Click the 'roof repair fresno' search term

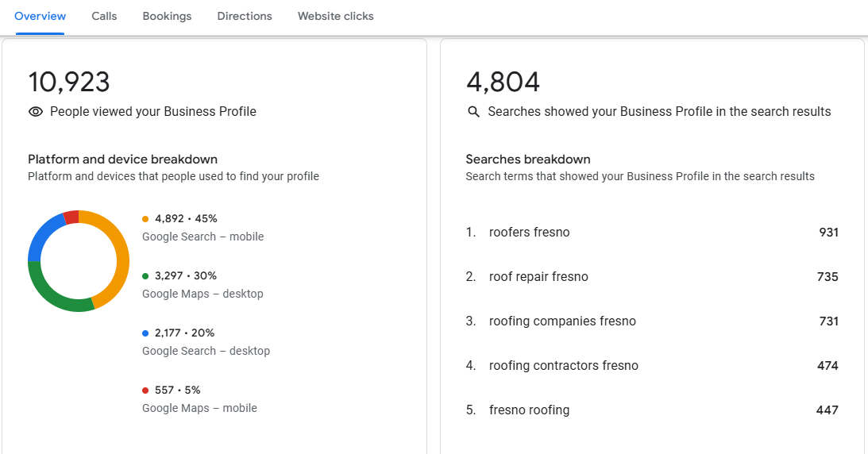tap(538, 277)
